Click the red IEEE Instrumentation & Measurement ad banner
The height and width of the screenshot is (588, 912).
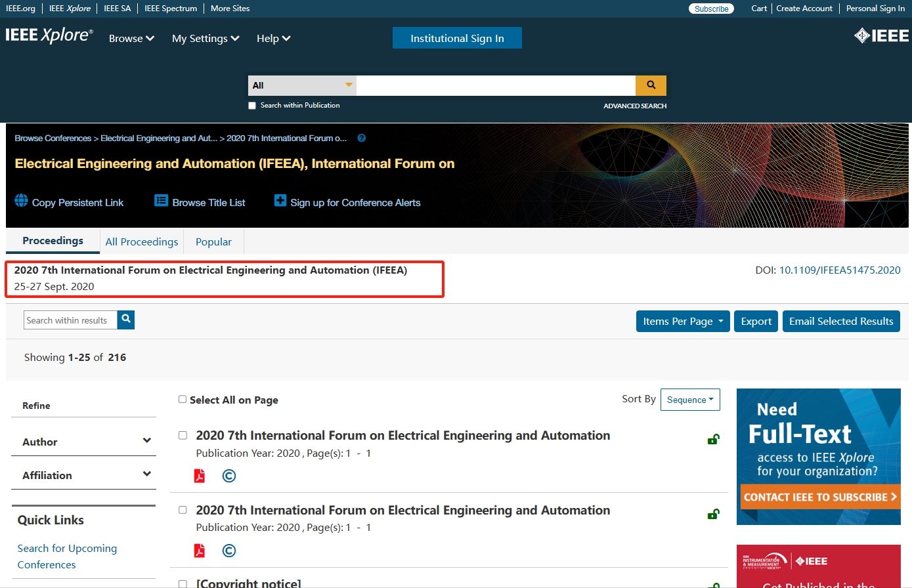coord(819,566)
